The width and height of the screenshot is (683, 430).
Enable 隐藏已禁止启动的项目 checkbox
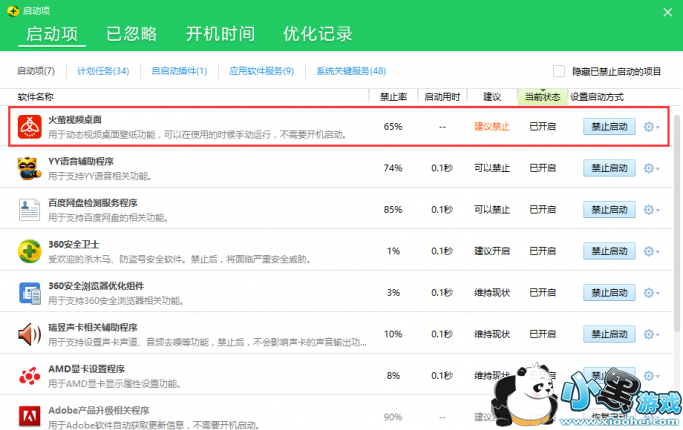click(x=559, y=71)
